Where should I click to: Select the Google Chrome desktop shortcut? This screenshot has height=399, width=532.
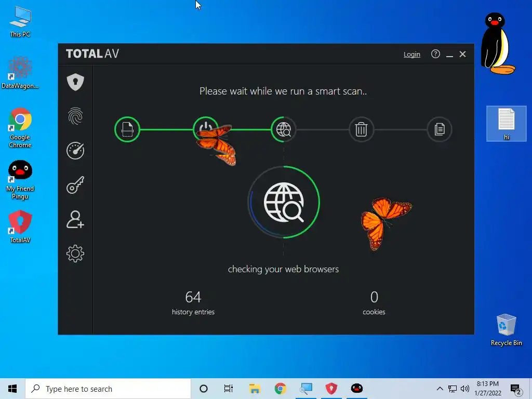[x=20, y=128]
